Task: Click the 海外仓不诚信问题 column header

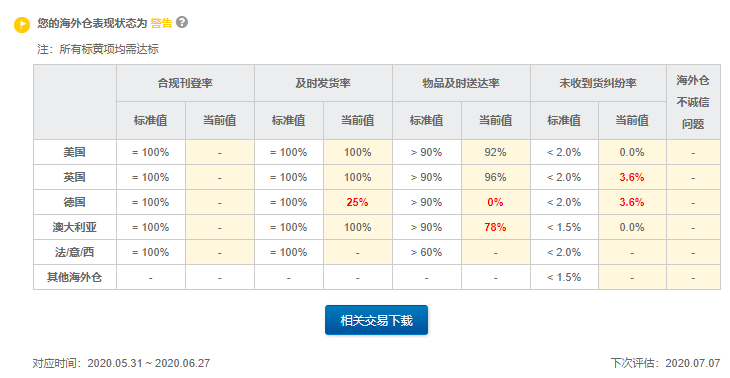Action: point(693,102)
